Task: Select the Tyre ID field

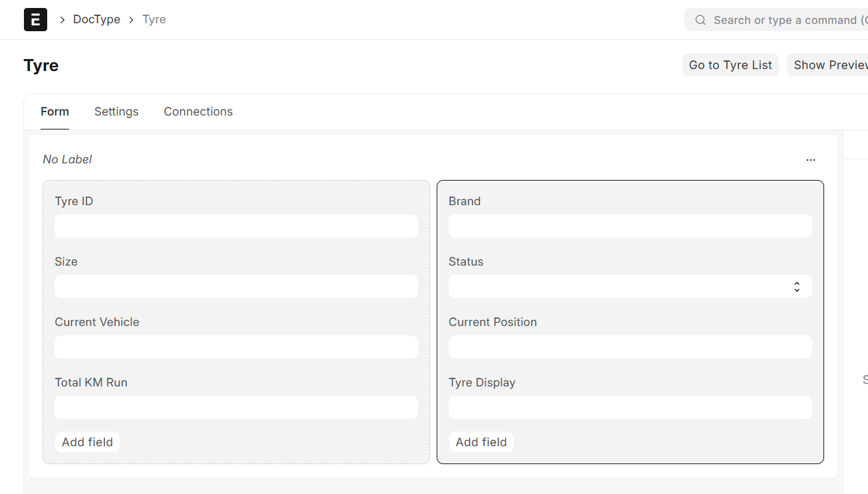Action: coord(236,226)
